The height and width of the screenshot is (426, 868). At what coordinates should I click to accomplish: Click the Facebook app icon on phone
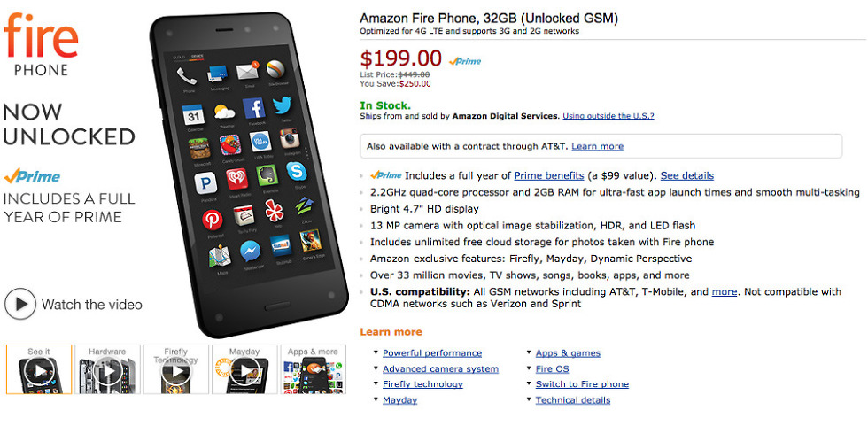click(x=253, y=108)
